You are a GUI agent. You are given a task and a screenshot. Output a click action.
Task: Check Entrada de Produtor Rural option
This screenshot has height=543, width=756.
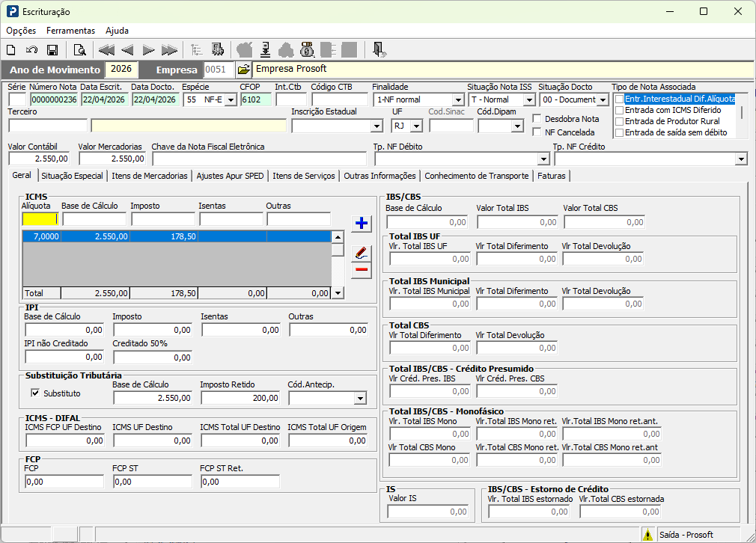pos(620,121)
